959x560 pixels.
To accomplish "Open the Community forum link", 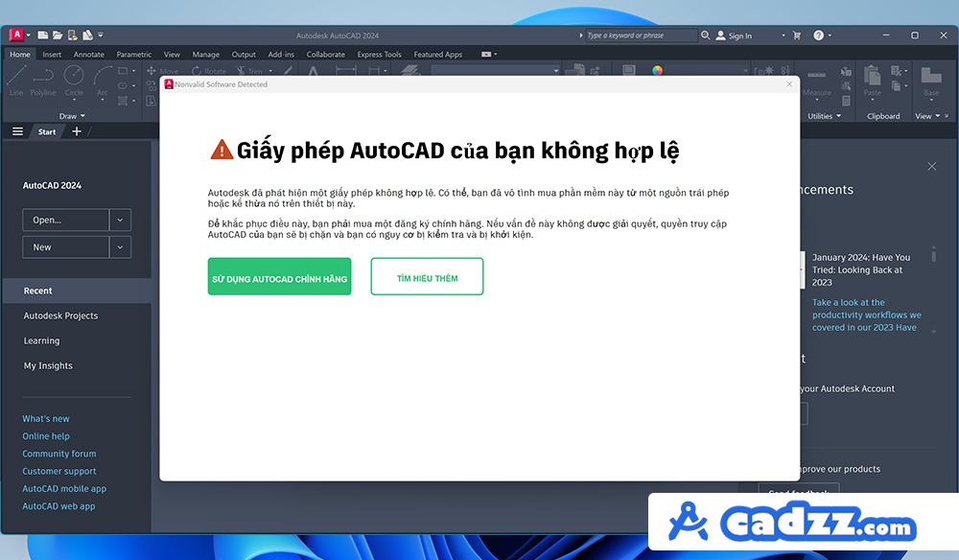I will (59, 454).
